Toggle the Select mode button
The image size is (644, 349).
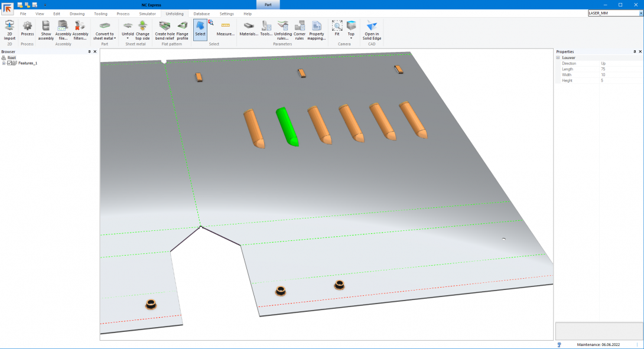200,29
